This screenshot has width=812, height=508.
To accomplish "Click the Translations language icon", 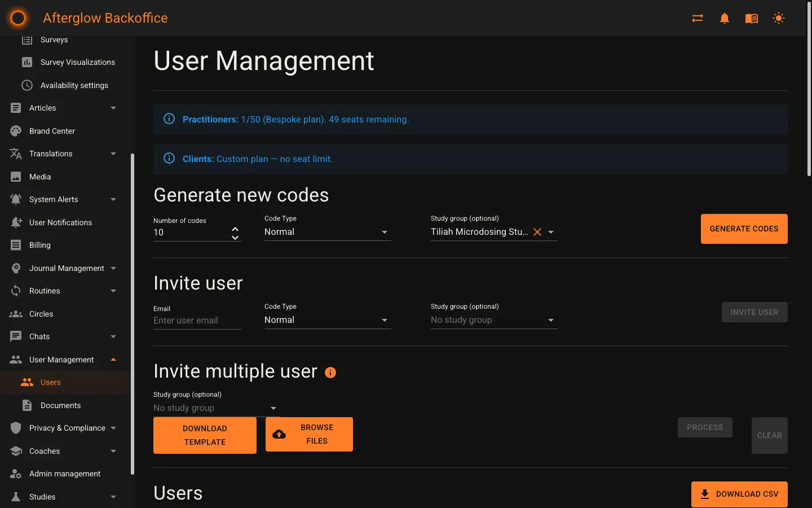I will tap(16, 154).
